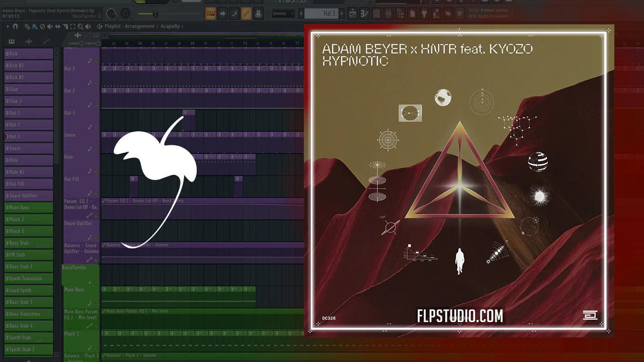Select the Draw pencil tool in Playlist
Viewport: 644px width, 362px height.
click(x=28, y=26)
